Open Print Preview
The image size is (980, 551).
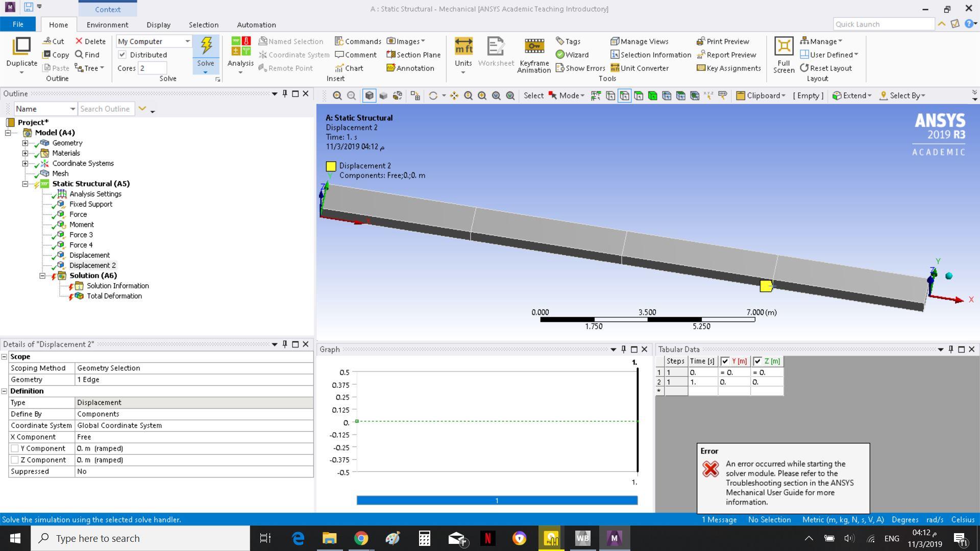pyautogui.click(x=723, y=41)
